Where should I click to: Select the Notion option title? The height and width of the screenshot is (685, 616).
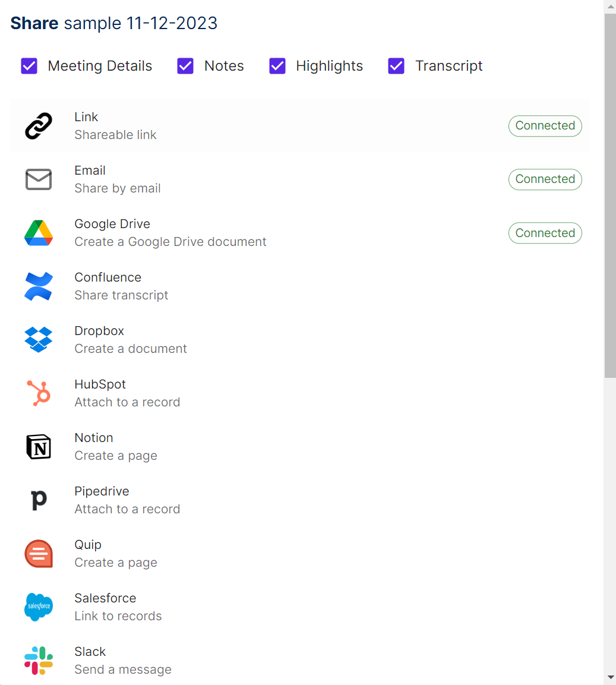pos(93,438)
